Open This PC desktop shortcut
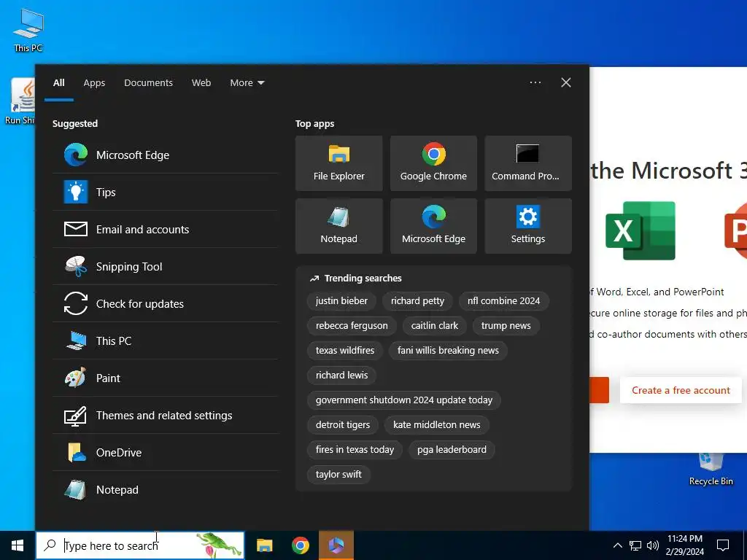This screenshot has height=560, width=747. pyautogui.click(x=28, y=30)
